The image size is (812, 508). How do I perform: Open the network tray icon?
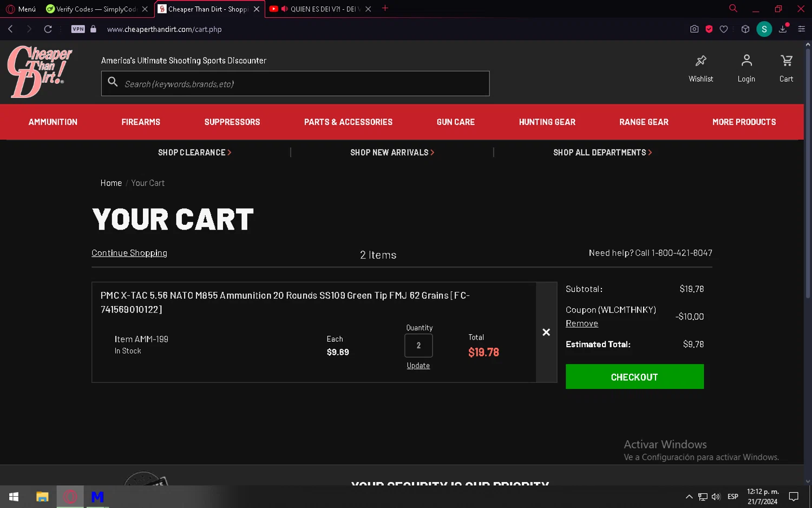[703, 497]
